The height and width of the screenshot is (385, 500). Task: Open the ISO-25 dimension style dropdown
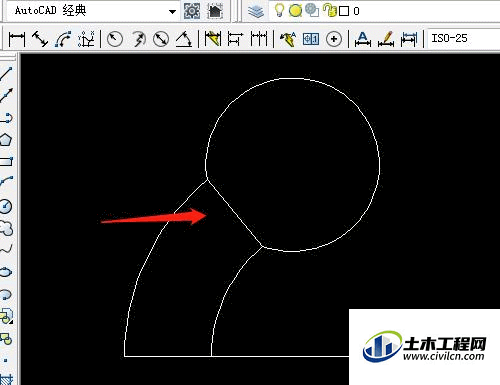click(464, 38)
